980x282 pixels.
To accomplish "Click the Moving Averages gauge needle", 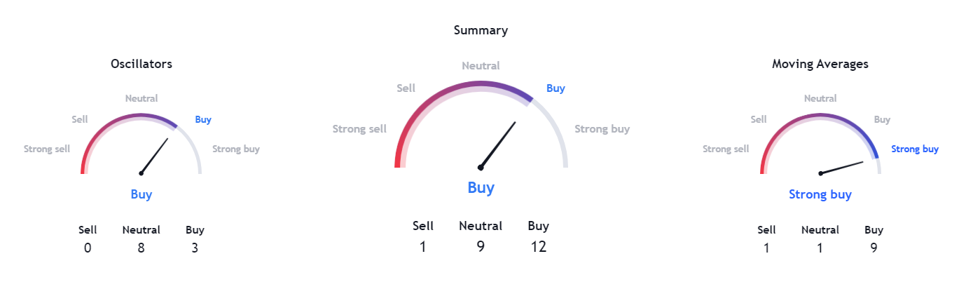I will click(841, 168).
